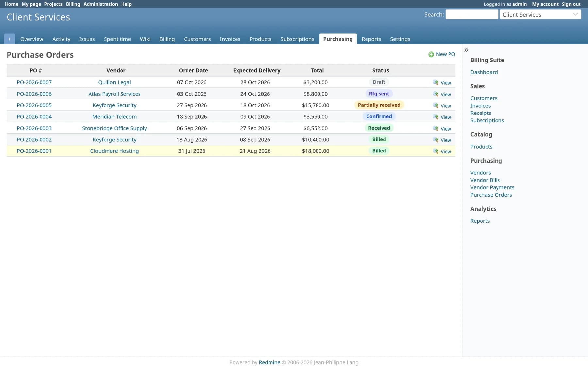Open Dashboard in the Billing Suite sidebar

484,72
